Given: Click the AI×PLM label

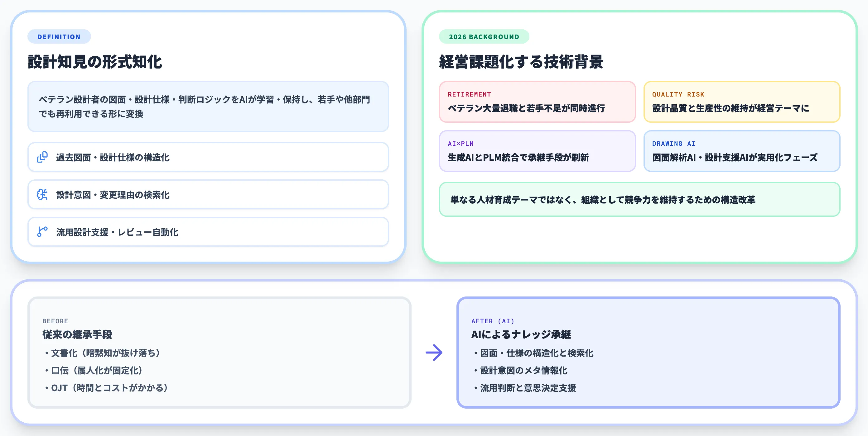Looking at the screenshot, I should (x=461, y=144).
